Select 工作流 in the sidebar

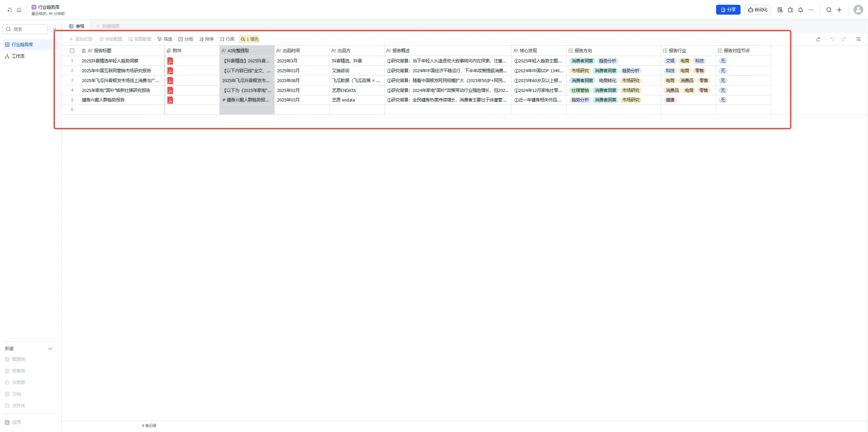[18, 56]
